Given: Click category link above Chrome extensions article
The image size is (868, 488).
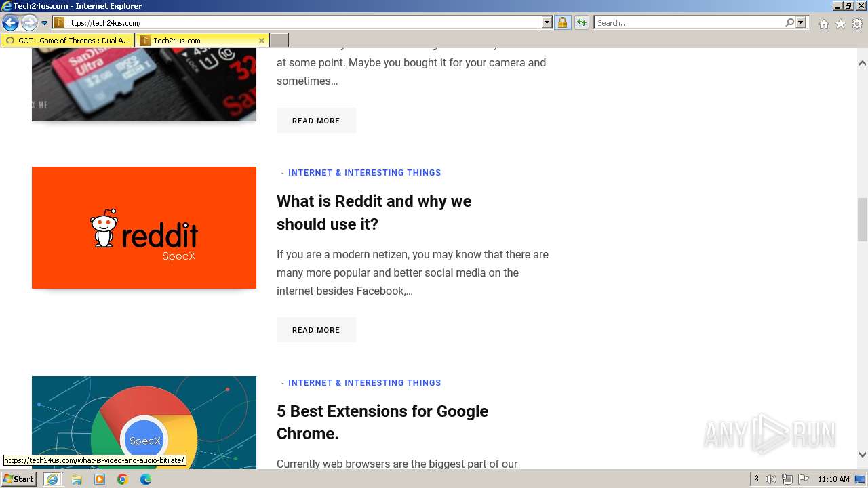Looking at the screenshot, I should click(x=364, y=383).
